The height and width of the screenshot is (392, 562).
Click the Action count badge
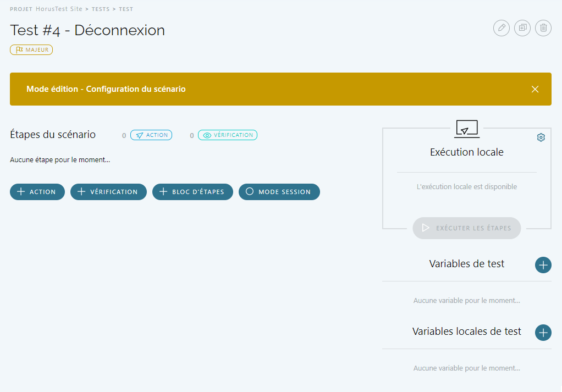point(151,135)
